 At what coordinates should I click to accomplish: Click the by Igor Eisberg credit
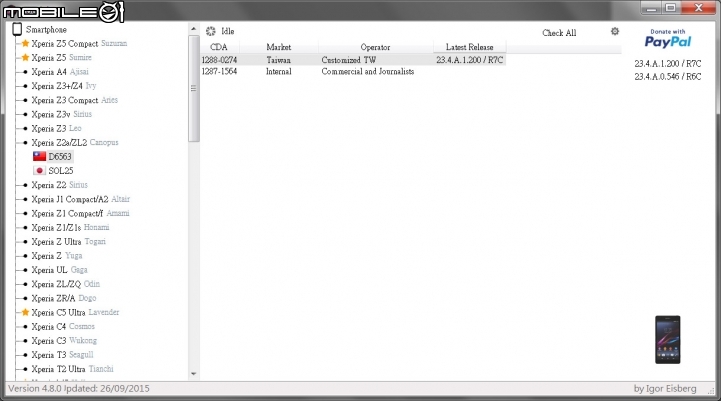665,389
